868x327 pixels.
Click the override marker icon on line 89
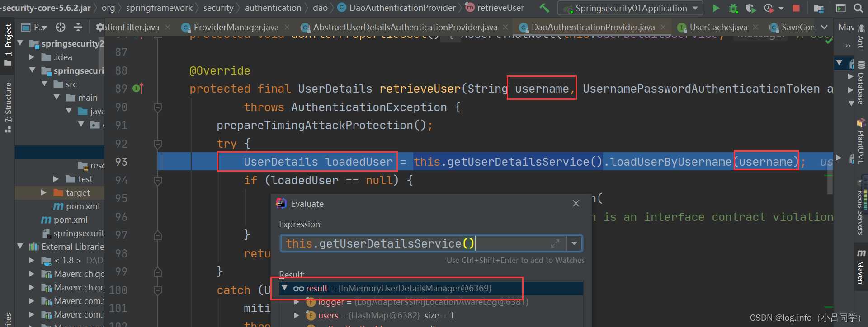(138, 88)
